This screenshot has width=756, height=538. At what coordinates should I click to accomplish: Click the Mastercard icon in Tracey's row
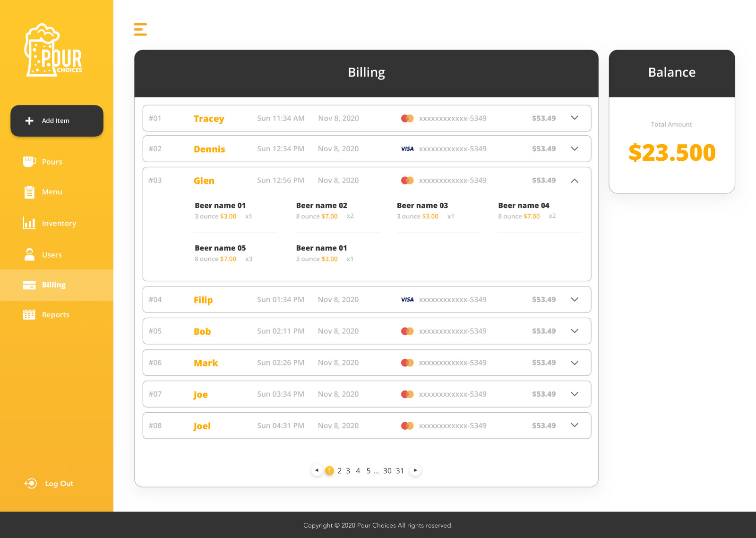(407, 118)
